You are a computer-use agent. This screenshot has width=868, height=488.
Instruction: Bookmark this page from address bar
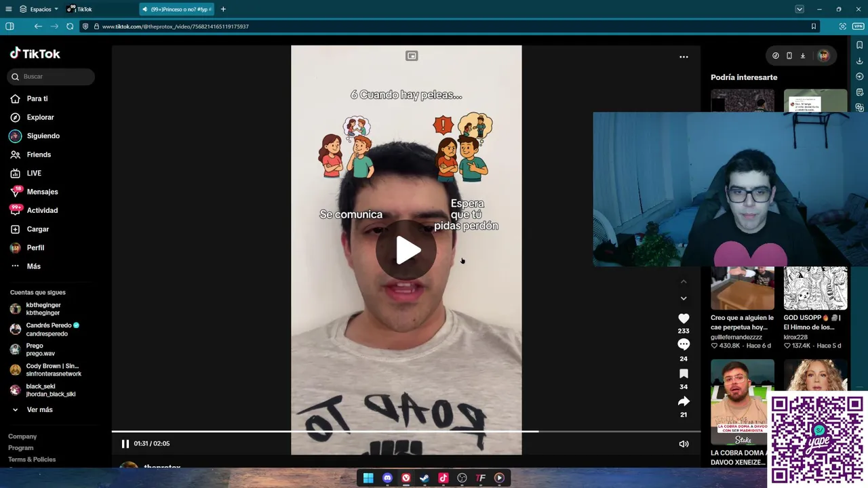[814, 26]
